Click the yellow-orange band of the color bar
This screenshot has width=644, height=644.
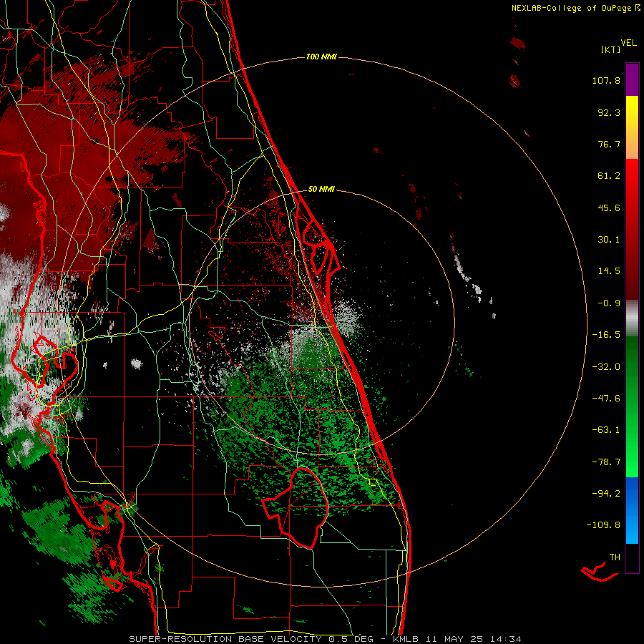click(x=632, y=127)
